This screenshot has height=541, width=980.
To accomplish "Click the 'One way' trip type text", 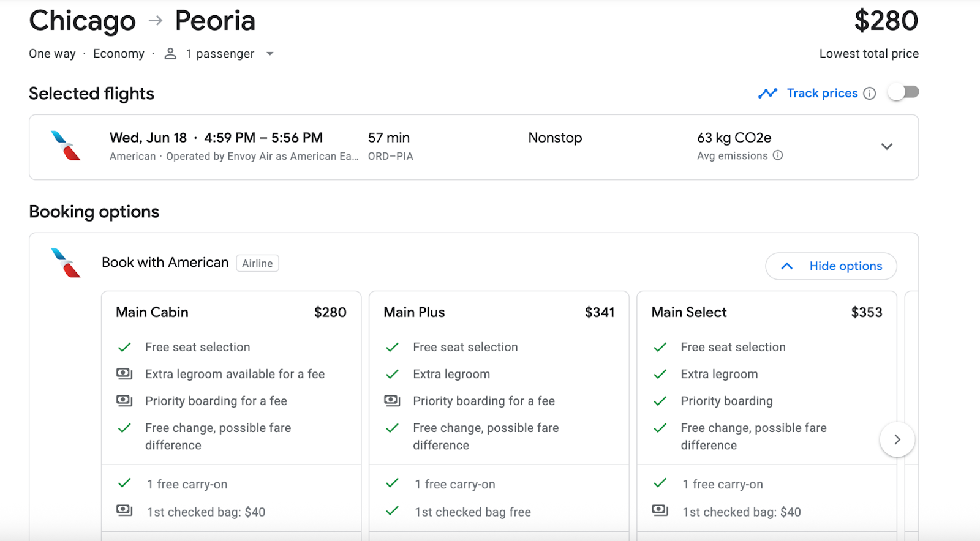I will tap(52, 54).
